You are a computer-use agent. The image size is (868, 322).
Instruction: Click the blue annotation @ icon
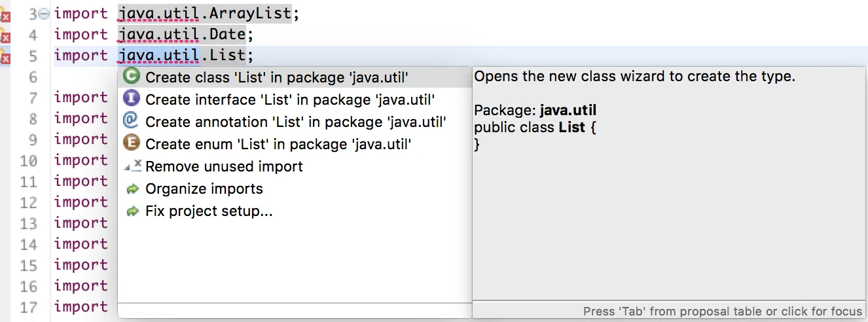132,121
